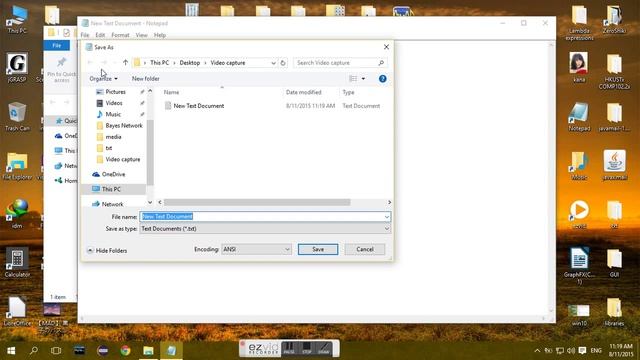This screenshot has height=360, width=640.
Task: Select txt folder in navigation pane
Action: coord(109,148)
